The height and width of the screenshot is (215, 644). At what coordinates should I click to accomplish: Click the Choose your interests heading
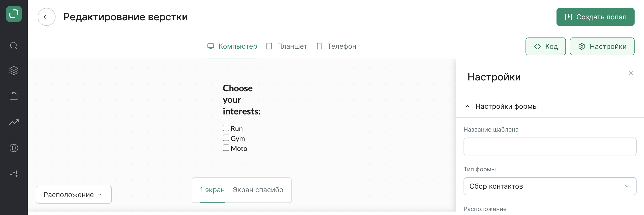pyautogui.click(x=241, y=100)
